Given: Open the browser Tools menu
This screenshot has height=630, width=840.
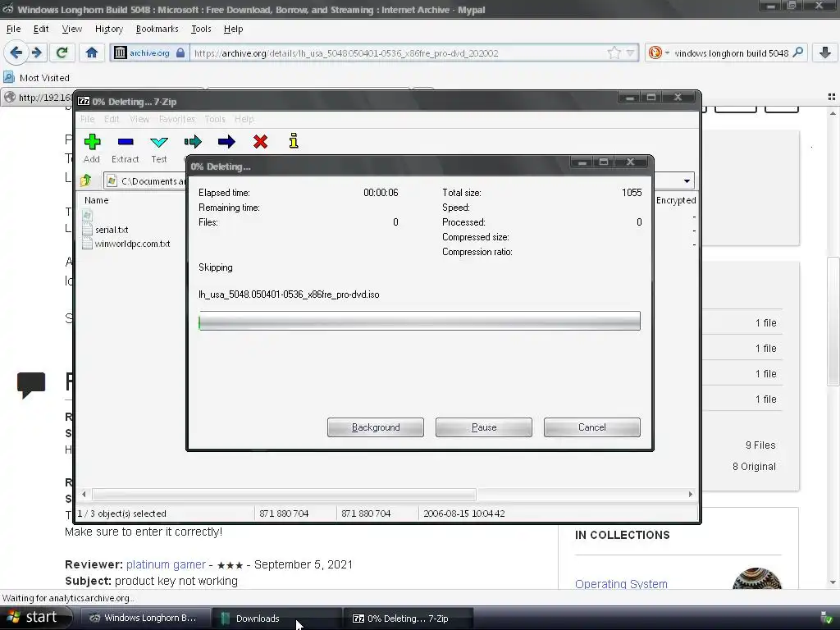Looking at the screenshot, I should point(201,29).
